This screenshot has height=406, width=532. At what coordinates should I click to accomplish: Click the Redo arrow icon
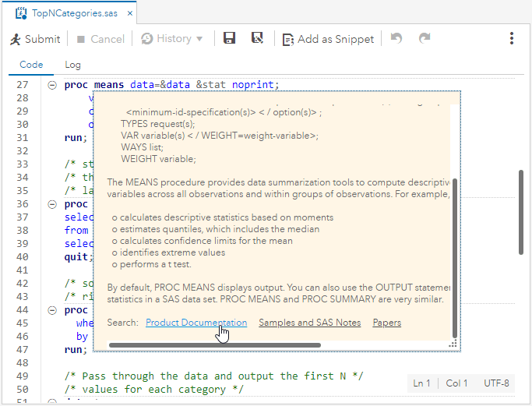pos(425,38)
